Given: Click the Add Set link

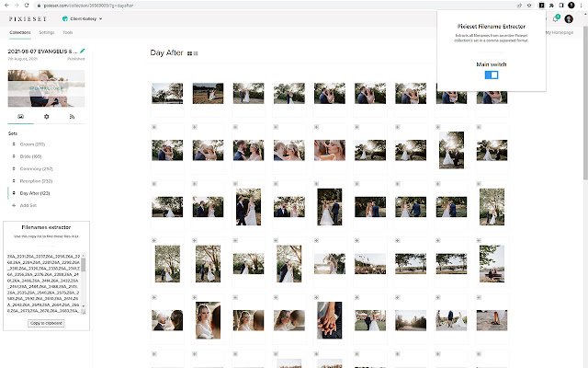Looking at the screenshot, I should (28, 205).
